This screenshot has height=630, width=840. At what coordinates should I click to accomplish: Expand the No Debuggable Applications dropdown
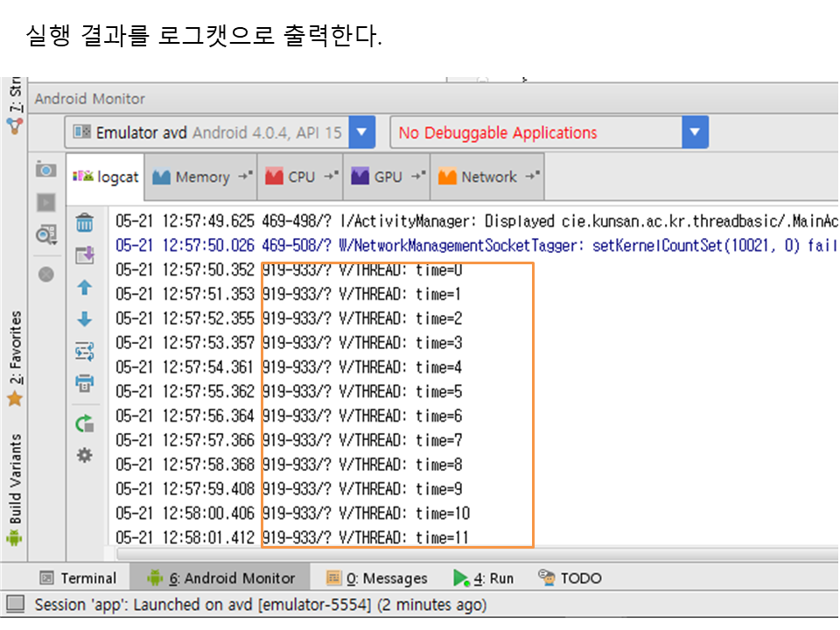tap(694, 133)
